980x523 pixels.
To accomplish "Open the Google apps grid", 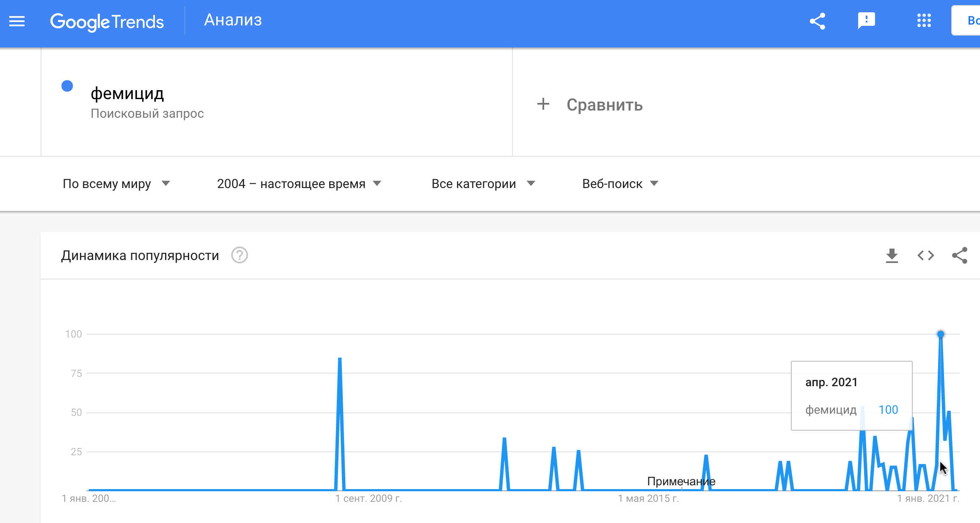I will pos(924,21).
